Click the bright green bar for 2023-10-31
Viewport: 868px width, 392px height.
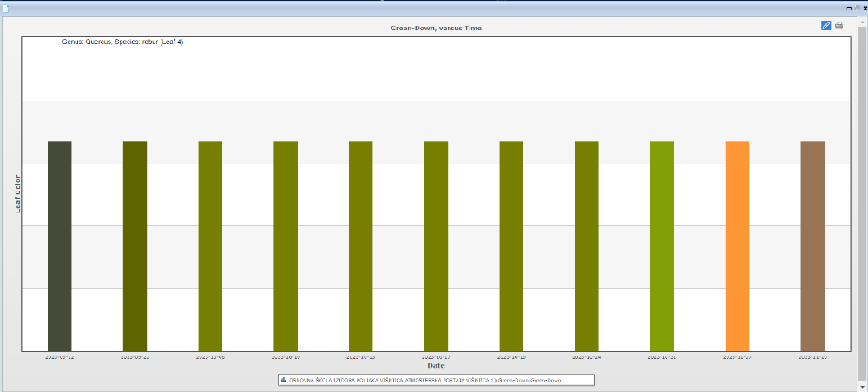661,245
